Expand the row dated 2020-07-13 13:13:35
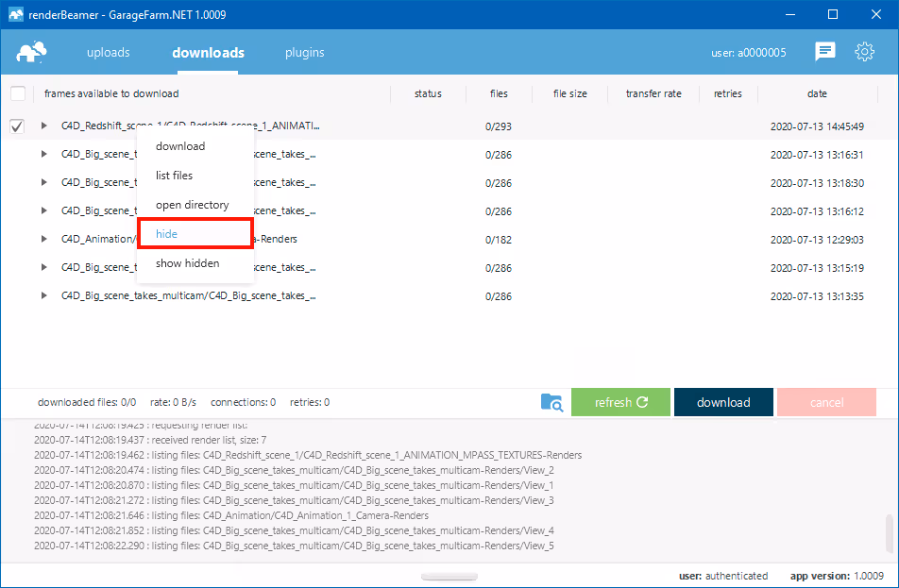The width and height of the screenshot is (899, 588). tap(44, 295)
